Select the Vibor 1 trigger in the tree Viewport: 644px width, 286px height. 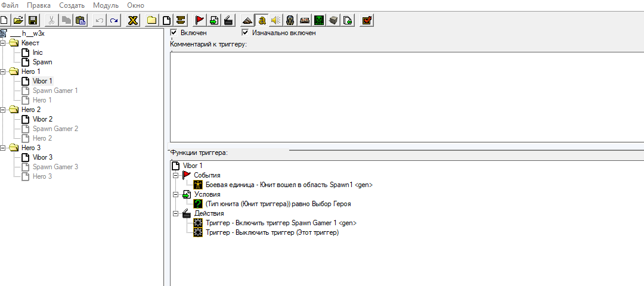(x=42, y=81)
